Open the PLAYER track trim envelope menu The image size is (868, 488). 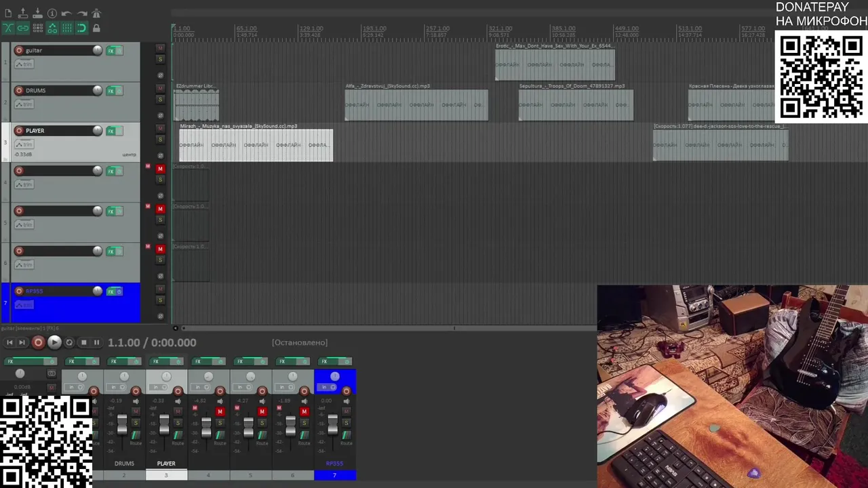tap(24, 144)
